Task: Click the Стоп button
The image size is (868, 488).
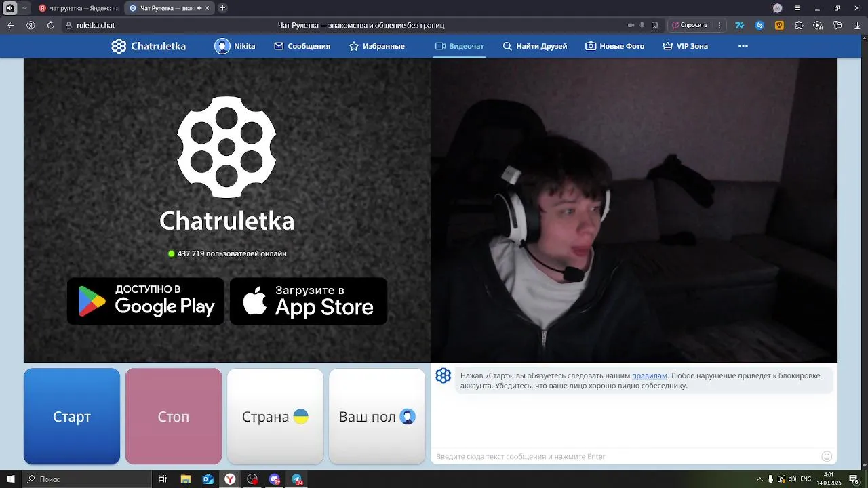Action: pos(174,416)
